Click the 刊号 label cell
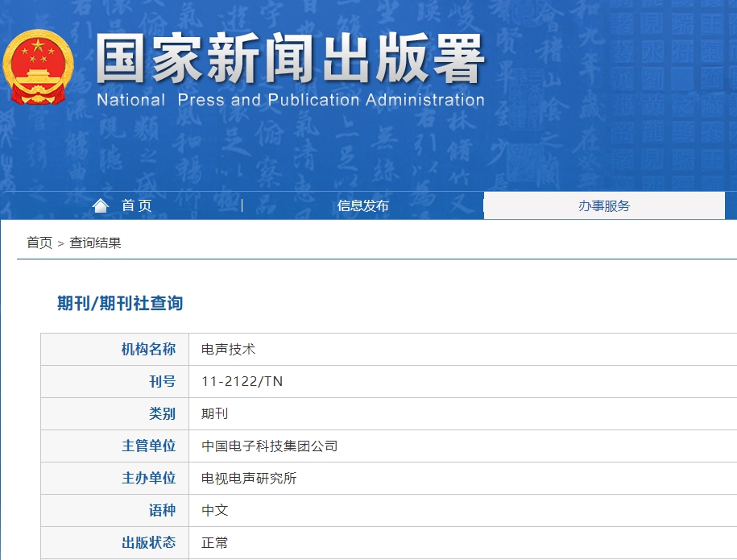 [x=114, y=381]
